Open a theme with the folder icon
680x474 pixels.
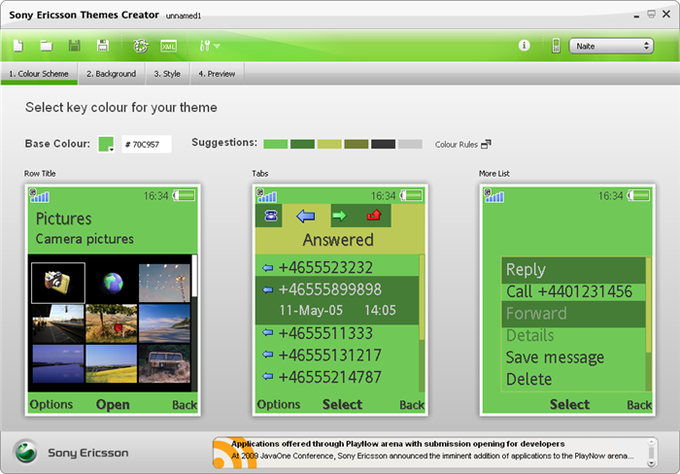click(46, 46)
